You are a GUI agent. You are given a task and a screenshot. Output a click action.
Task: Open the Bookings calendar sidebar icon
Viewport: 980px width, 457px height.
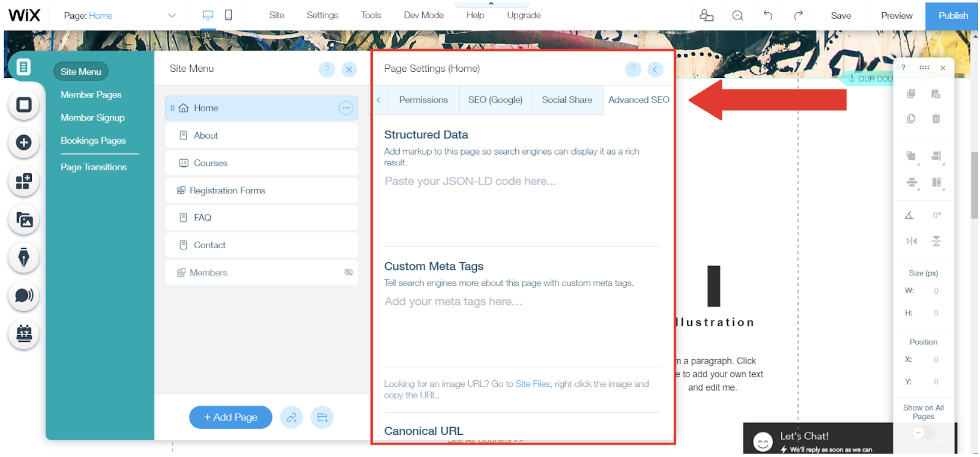click(24, 334)
